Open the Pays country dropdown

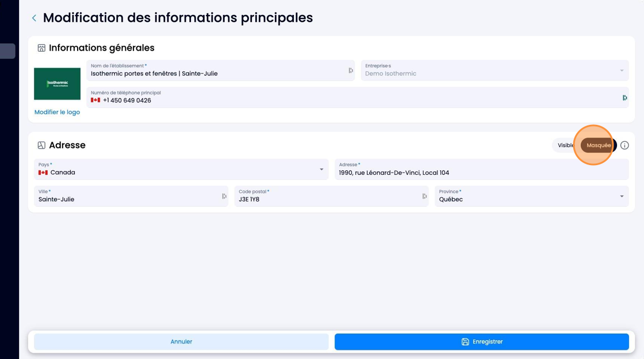pos(181,169)
